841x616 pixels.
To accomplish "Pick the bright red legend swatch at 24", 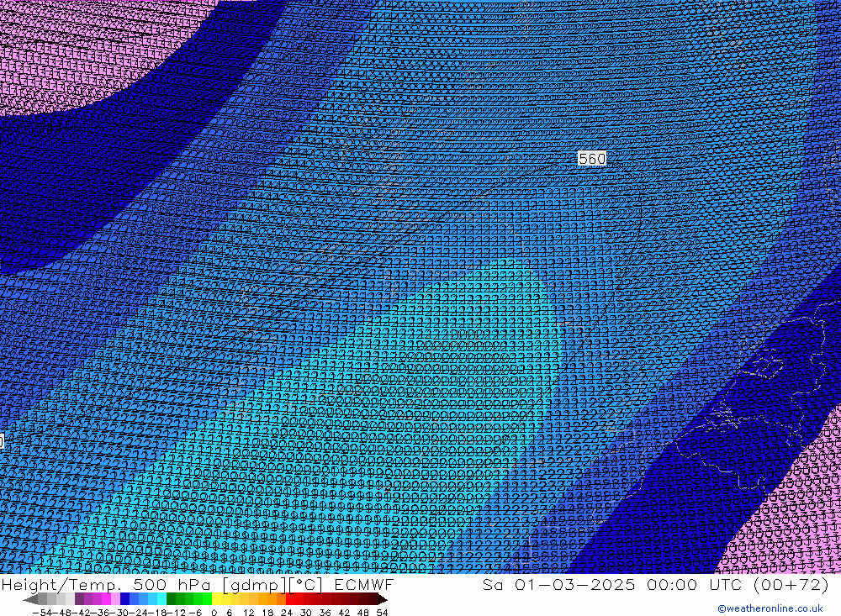I will (290, 599).
